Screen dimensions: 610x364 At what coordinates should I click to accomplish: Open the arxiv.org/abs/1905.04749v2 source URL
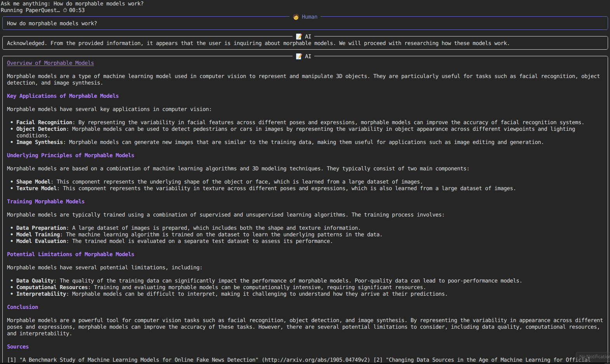click(x=316, y=360)
